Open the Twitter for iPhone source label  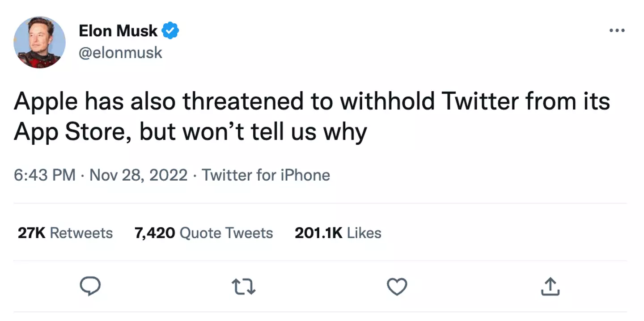[266, 175]
